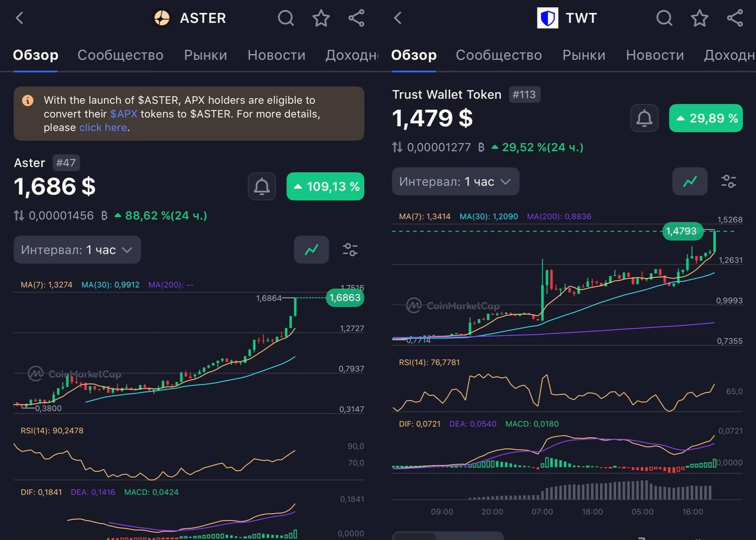Tap the info icon in APX conversion notice
The height and width of the screenshot is (540, 756).
coord(28,100)
